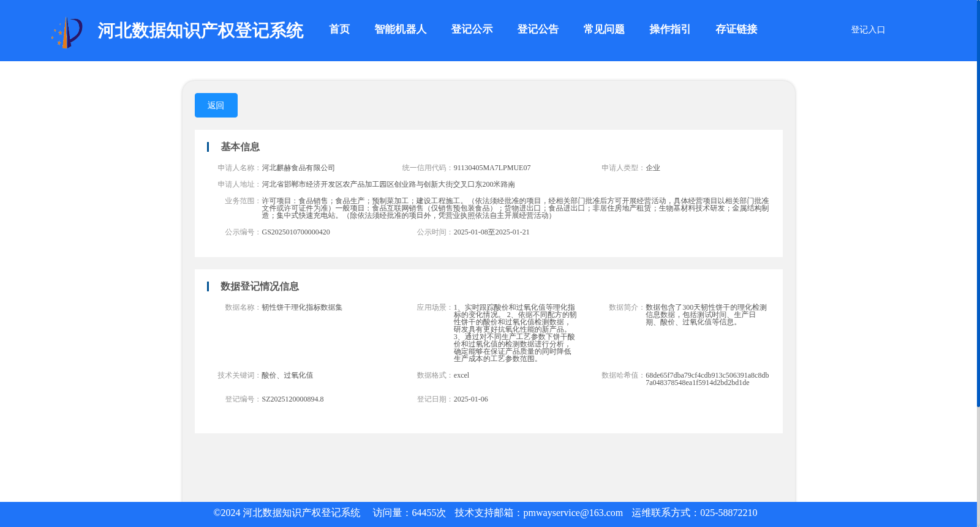Screen dimensions: 980x527
Task: Click applicant type value 企业
Action: coord(653,168)
